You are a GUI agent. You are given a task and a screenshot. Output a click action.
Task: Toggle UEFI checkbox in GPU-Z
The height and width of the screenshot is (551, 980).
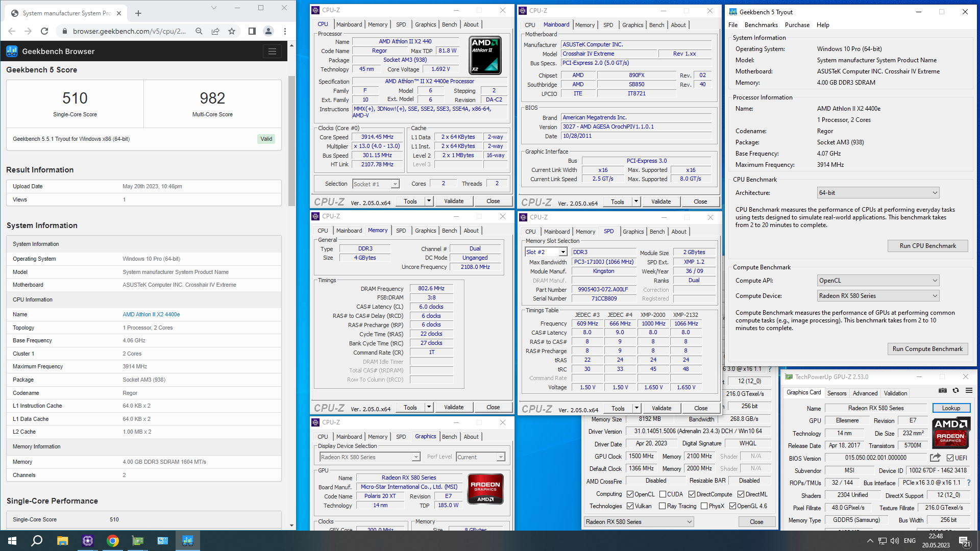[x=950, y=458]
